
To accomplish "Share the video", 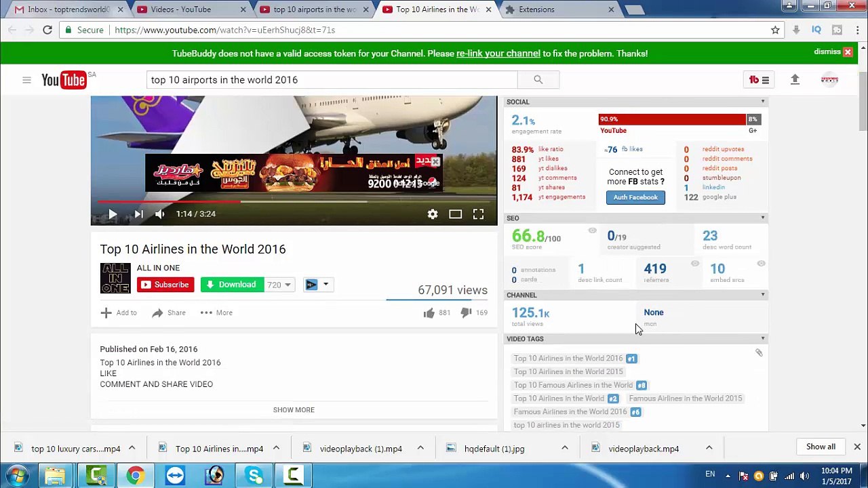I will (169, 312).
